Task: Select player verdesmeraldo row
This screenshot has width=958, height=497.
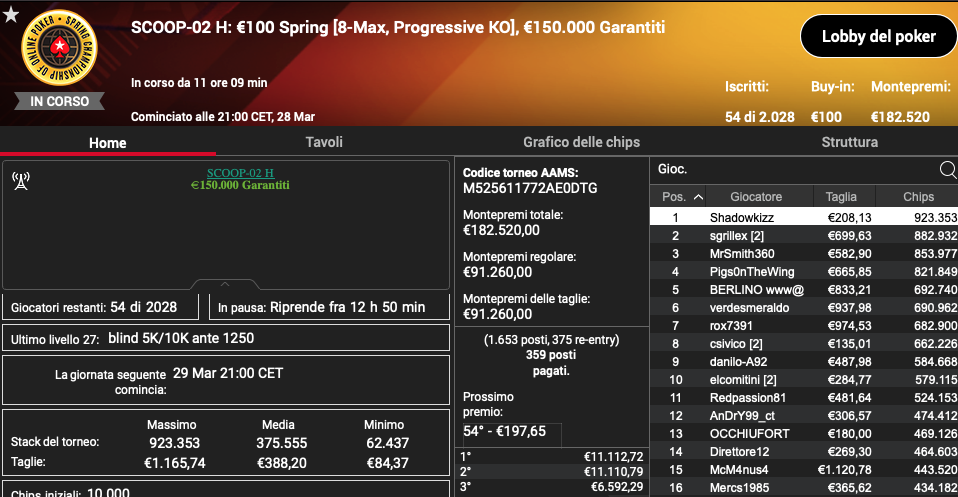Action: 803,307
